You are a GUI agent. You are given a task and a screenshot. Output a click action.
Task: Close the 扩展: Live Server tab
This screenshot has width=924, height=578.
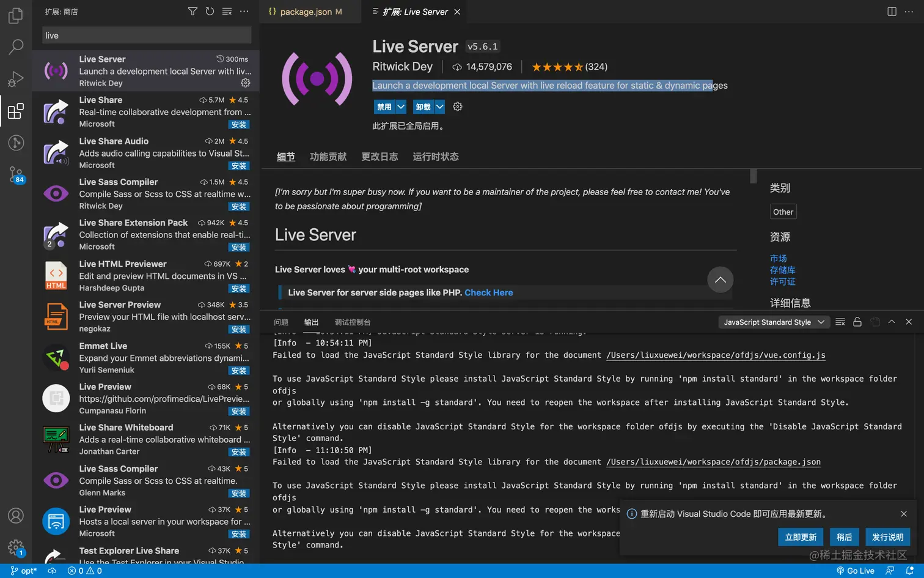(457, 12)
